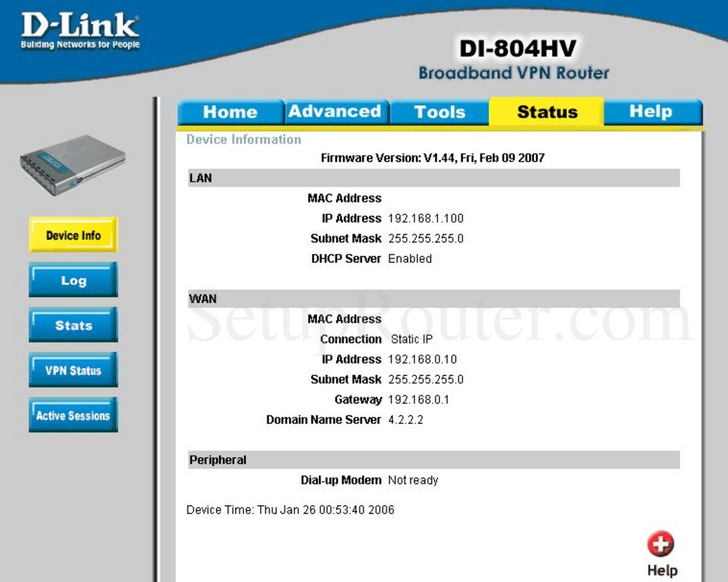
Task: Click the WAN MAC Address label
Action: (345, 319)
